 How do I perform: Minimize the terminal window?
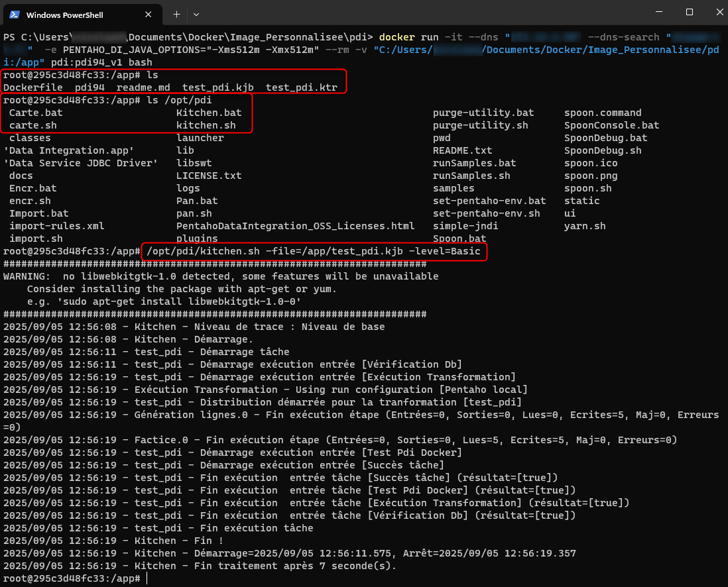(659, 12)
